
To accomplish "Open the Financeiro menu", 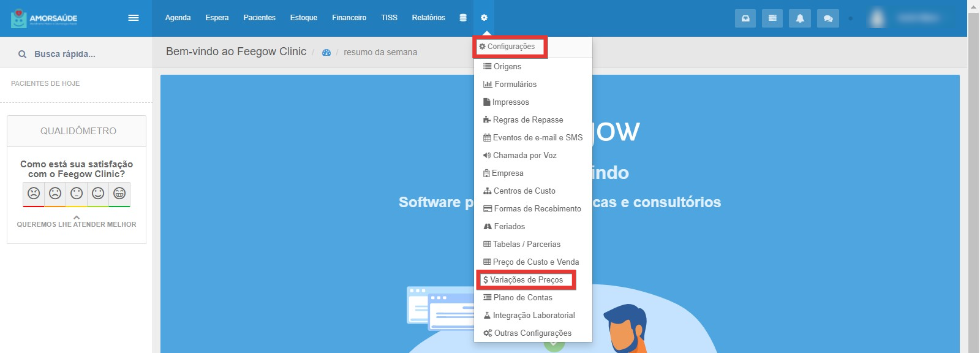I will (349, 18).
